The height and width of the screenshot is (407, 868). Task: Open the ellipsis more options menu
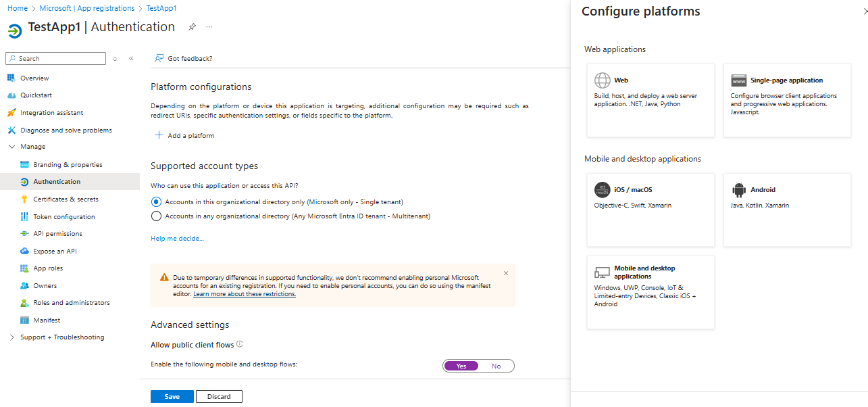(x=209, y=27)
